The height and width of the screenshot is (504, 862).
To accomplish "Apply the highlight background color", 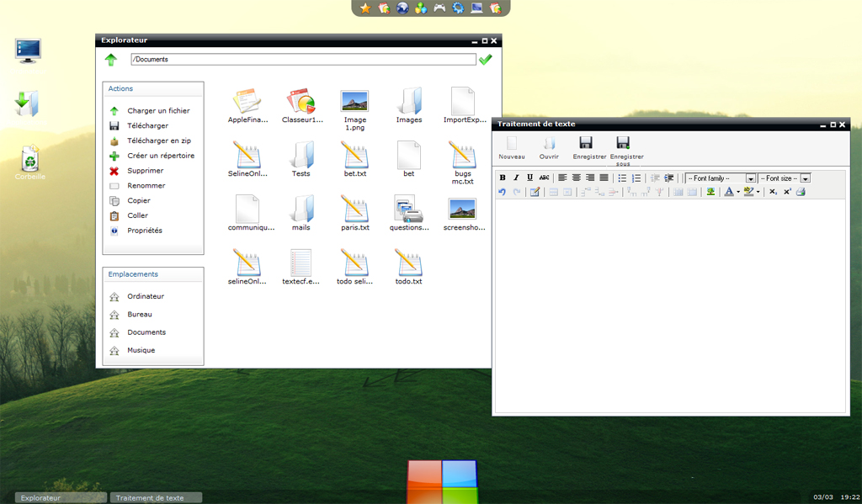I will coord(748,192).
